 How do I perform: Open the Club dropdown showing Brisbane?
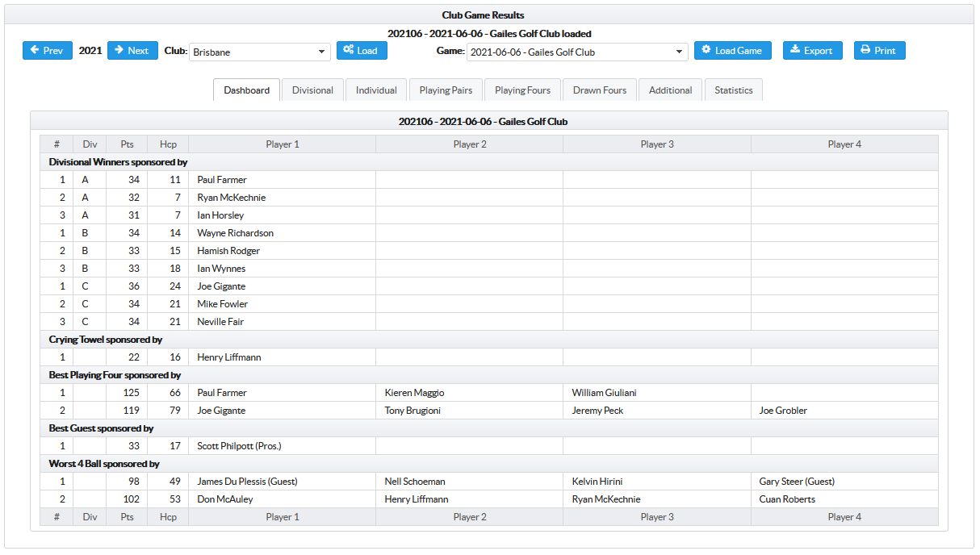(x=260, y=52)
